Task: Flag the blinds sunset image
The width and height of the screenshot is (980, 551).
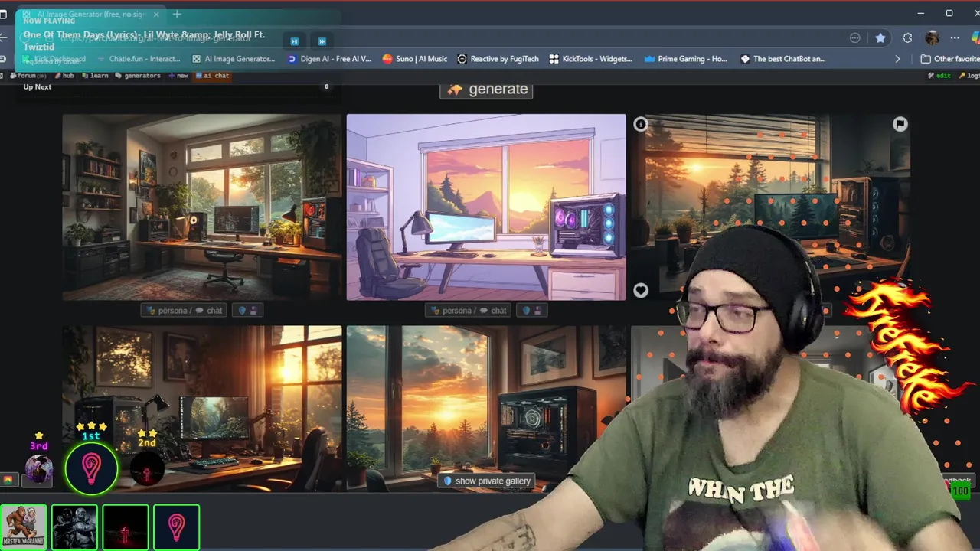Action: coord(900,123)
